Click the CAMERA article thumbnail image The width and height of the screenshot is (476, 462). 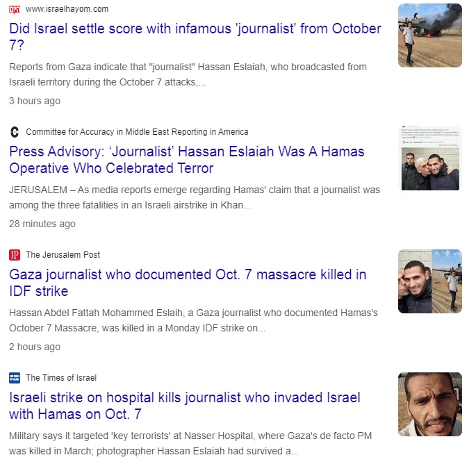click(430, 158)
